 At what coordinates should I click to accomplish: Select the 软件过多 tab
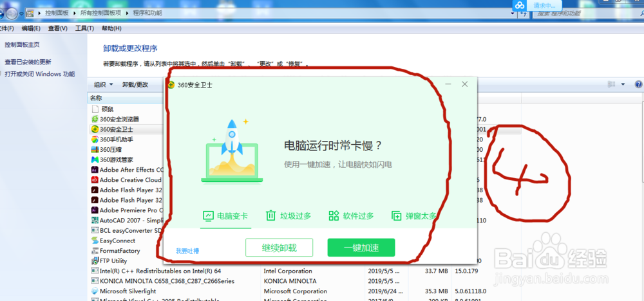click(352, 215)
